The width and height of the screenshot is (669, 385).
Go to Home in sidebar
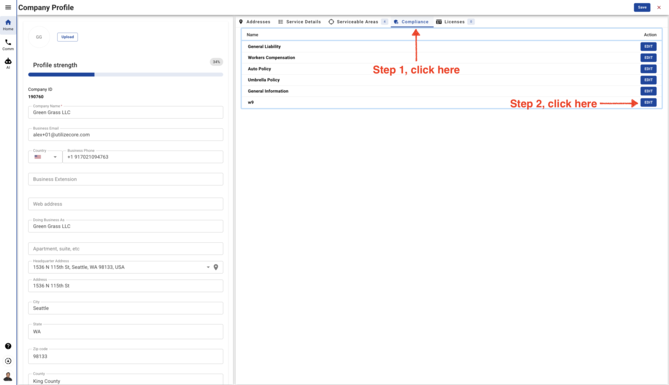pyautogui.click(x=8, y=25)
